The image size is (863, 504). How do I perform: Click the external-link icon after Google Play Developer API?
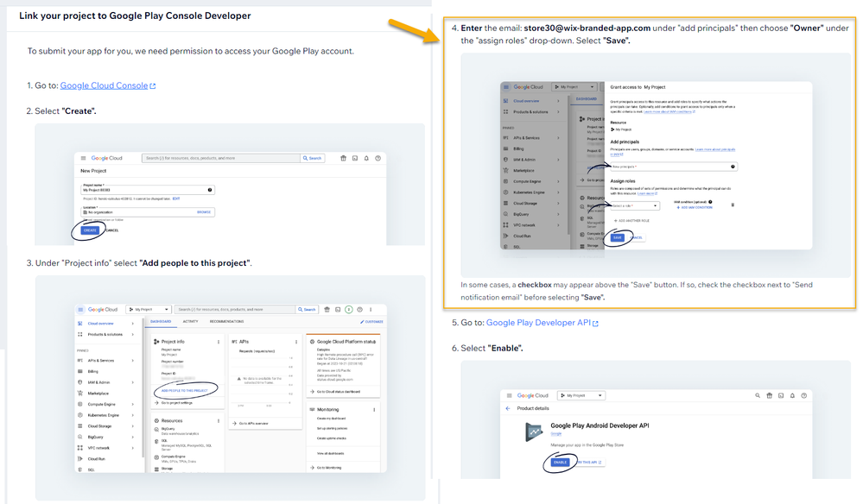coord(595,323)
